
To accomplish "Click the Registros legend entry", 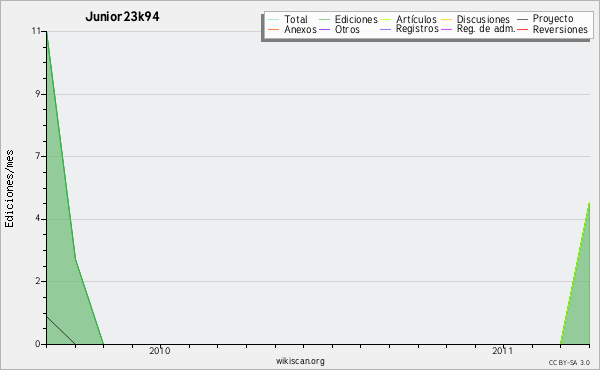I will click(409, 29).
